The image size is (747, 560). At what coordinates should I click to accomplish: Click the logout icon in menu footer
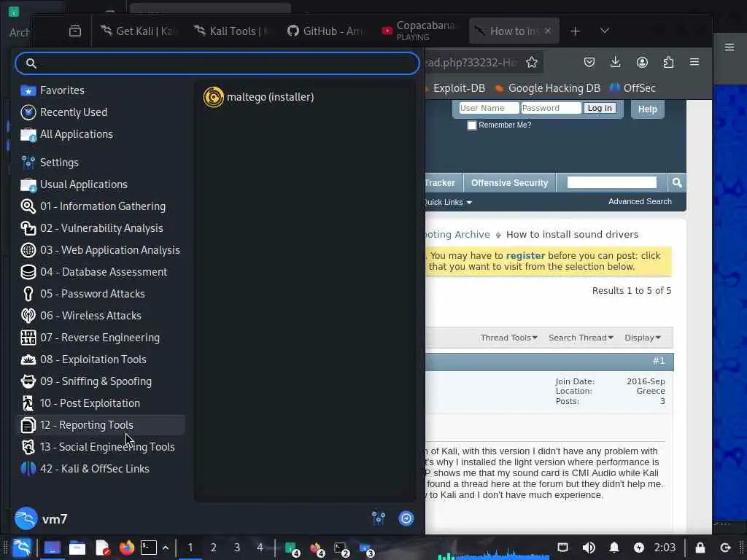tap(406, 518)
